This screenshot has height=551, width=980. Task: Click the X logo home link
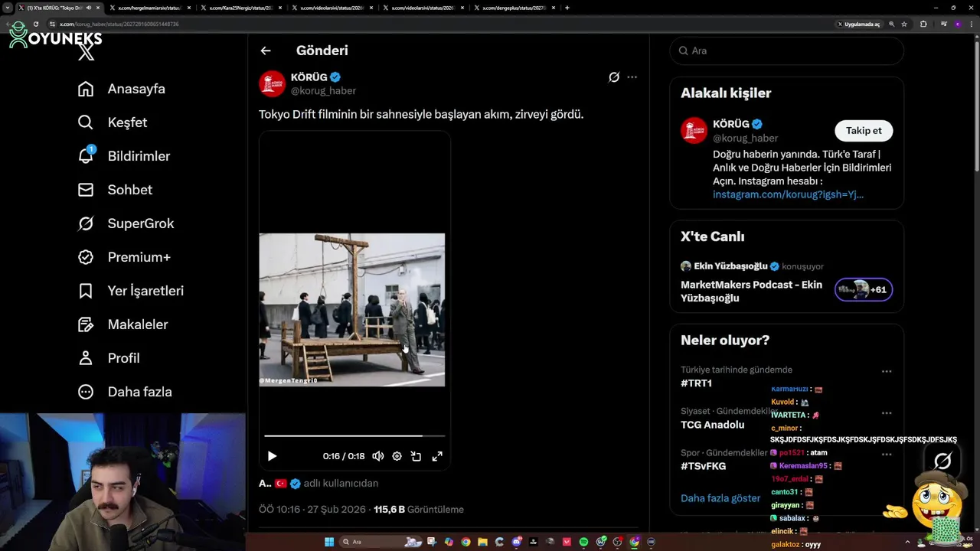click(86, 52)
